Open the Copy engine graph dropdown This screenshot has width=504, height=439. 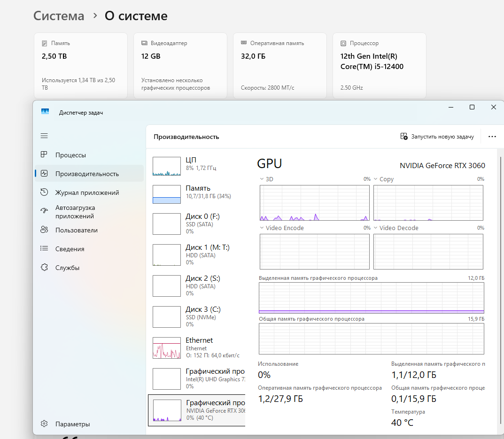pos(376,179)
